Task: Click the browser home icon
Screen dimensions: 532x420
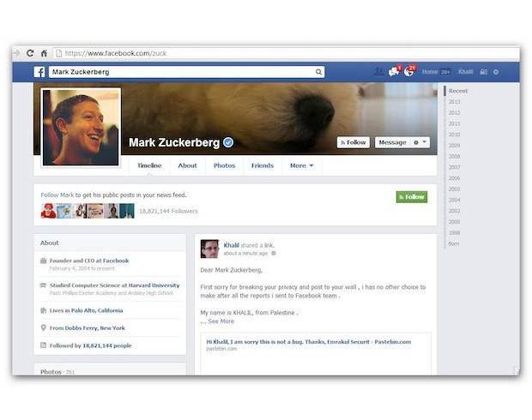Action: click(x=44, y=53)
